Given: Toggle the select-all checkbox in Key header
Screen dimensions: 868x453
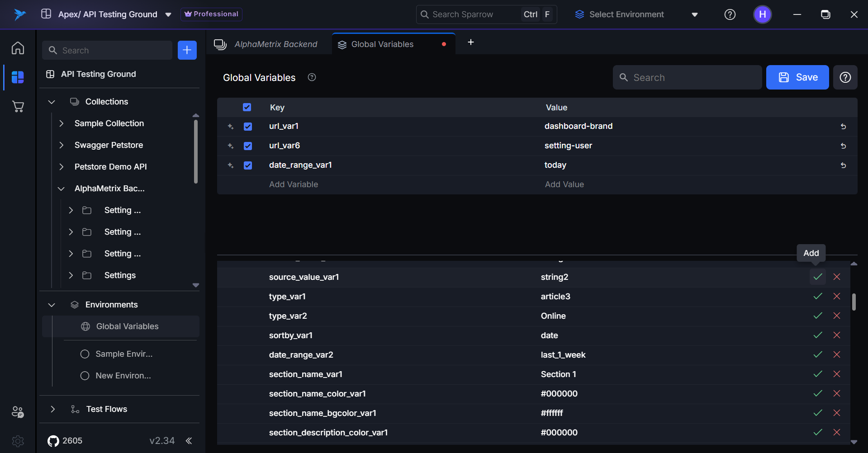Looking at the screenshot, I should click(x=247, y=107).
